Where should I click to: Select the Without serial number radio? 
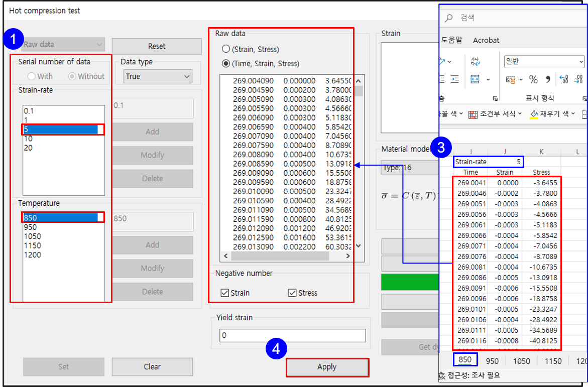[72, 76]
